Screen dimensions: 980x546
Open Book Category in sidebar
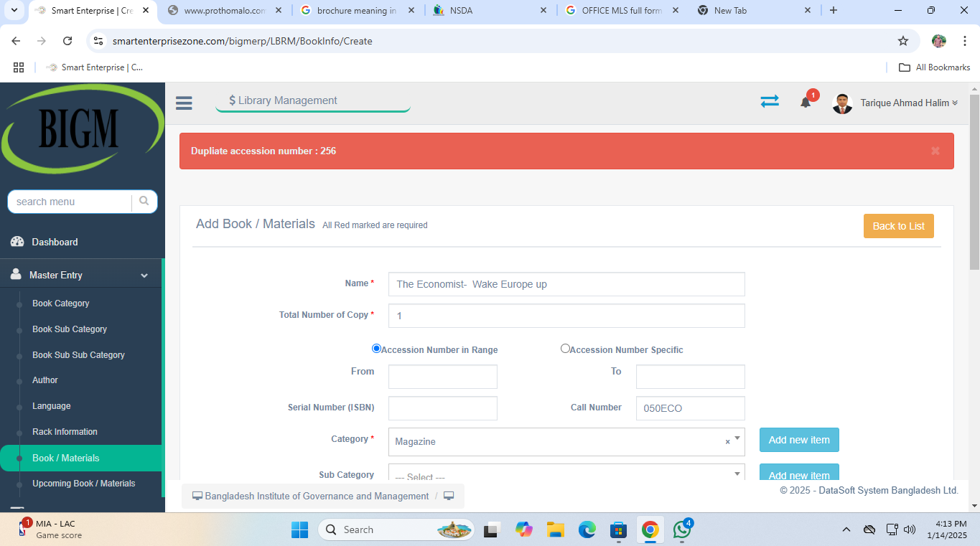pyautogui.click(x=61, y=303)
